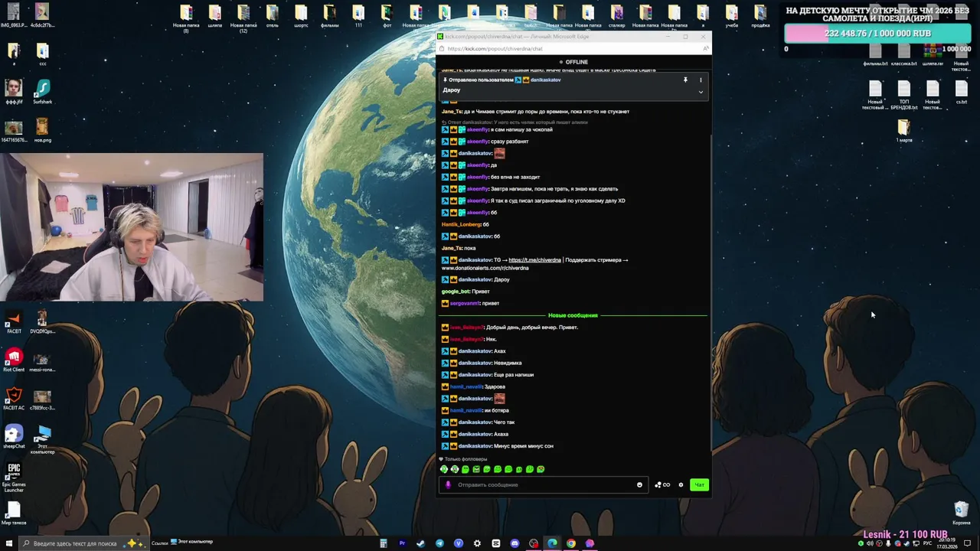Click the OFFLINE status label
The height and width of the screenshot is (551, 980).
tap(577, 62)
